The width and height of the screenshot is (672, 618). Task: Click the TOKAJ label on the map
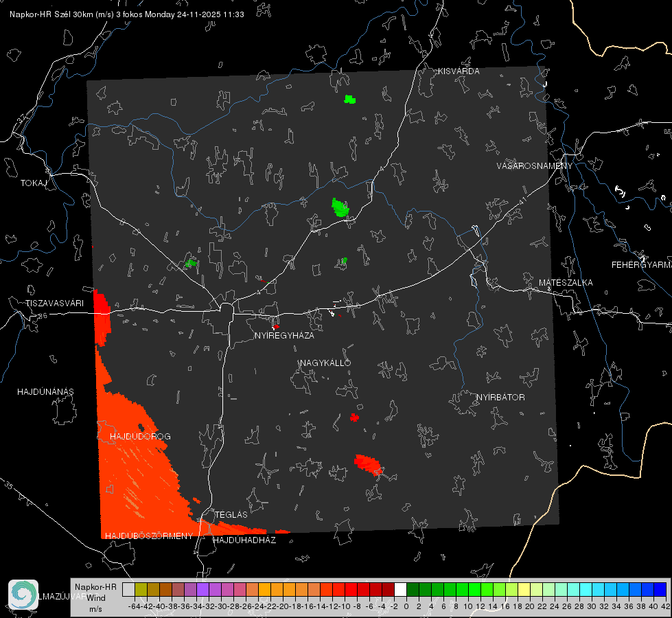pos(34,183)
